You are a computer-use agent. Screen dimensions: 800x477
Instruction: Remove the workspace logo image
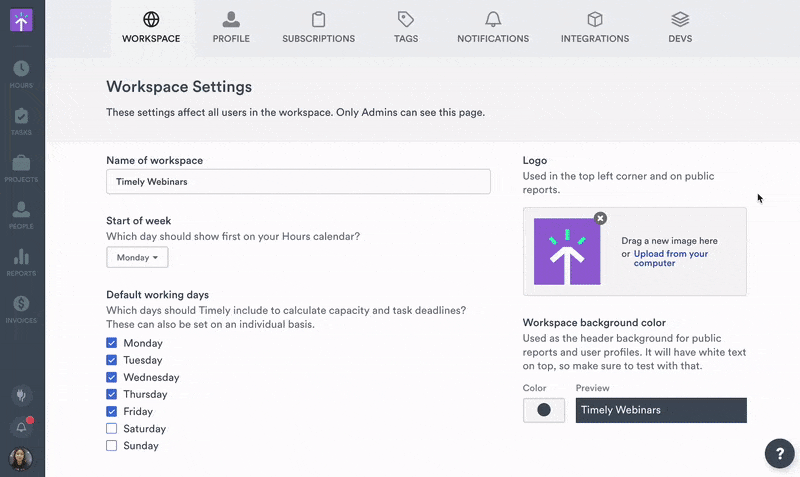click(x=600, y=218)
